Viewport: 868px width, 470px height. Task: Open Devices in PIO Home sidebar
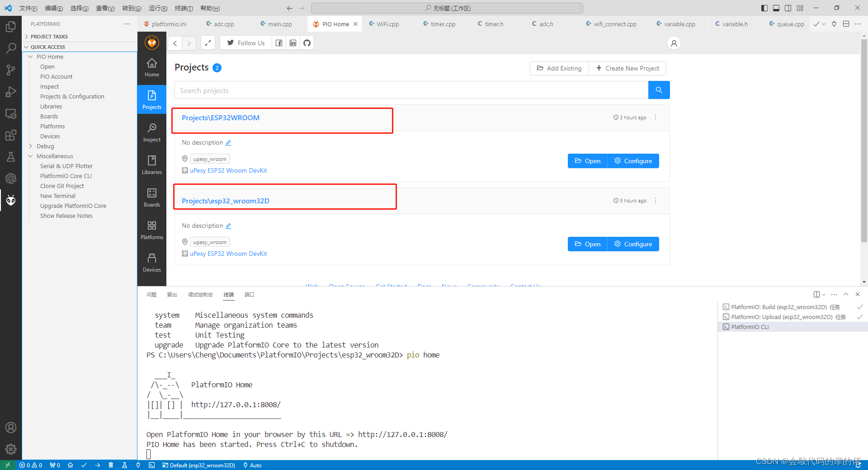(152, 263)
